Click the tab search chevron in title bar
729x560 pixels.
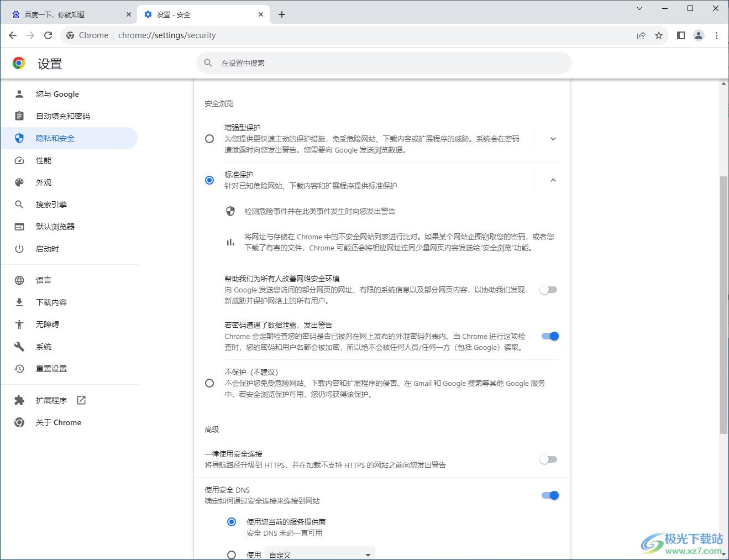click(639, 8)
